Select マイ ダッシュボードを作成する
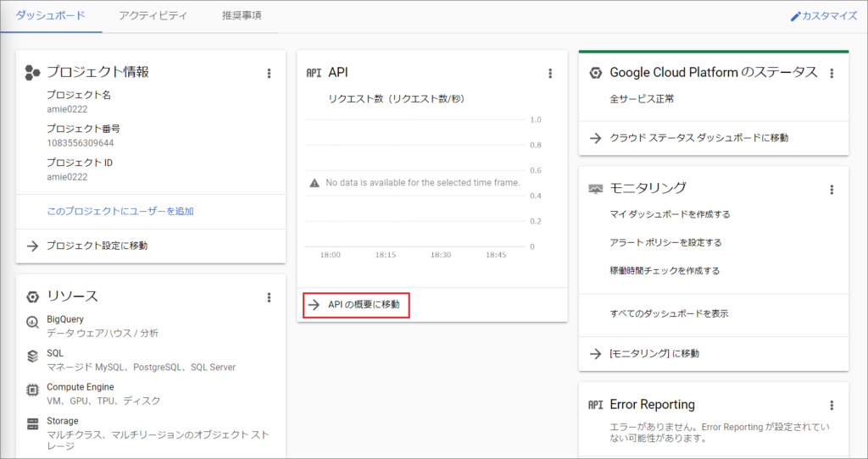 coord(670,214)
